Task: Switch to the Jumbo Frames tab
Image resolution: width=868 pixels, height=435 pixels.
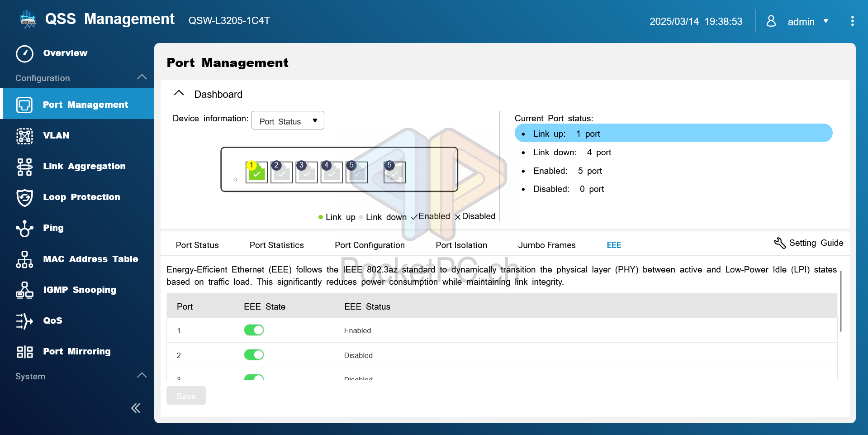Action: (x=546, y=245)
